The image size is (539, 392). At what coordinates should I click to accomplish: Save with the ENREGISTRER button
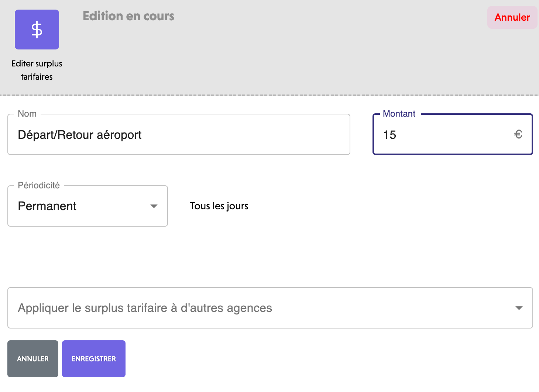tap(94, 359)
